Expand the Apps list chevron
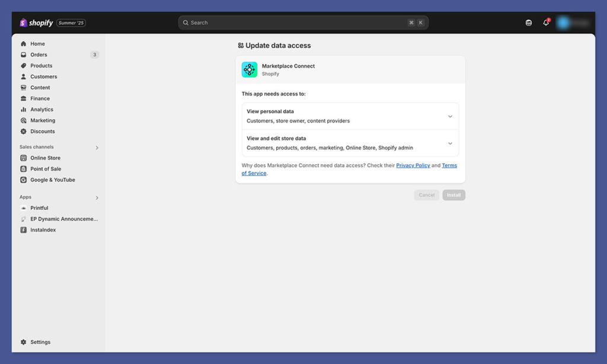 [x=97, y=197]
